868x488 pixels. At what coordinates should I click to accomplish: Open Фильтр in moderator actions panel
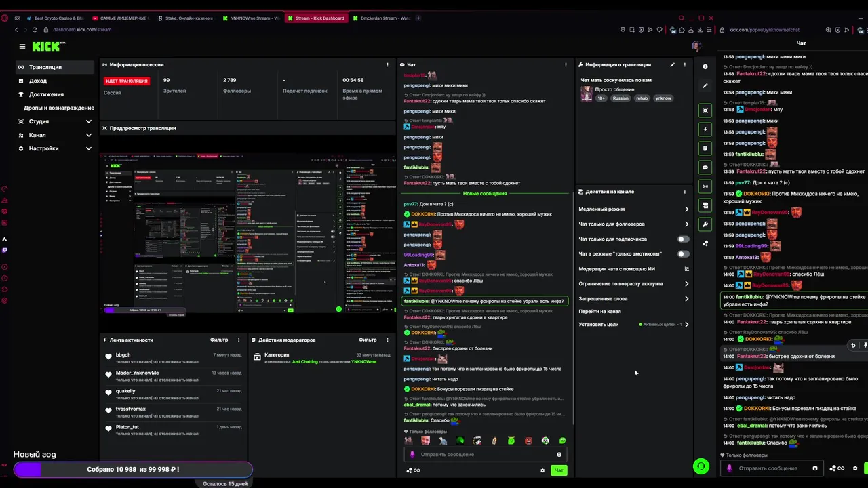pyautogui.click(x=368, y=340)
